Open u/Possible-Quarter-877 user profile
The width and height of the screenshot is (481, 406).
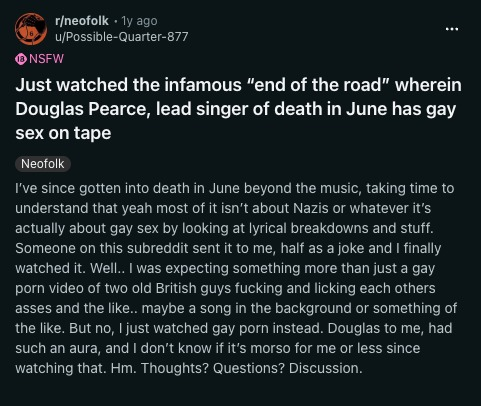coord(122,37)
